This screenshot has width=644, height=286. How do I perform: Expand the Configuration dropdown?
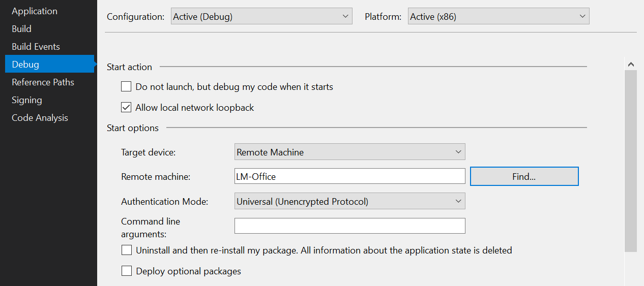261,17
